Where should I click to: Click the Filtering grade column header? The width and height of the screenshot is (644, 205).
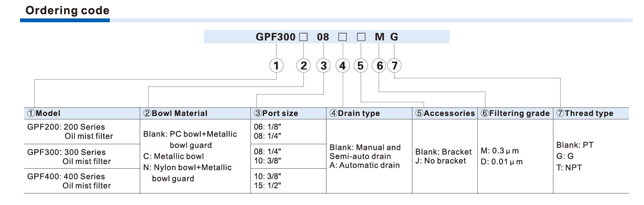515,113
